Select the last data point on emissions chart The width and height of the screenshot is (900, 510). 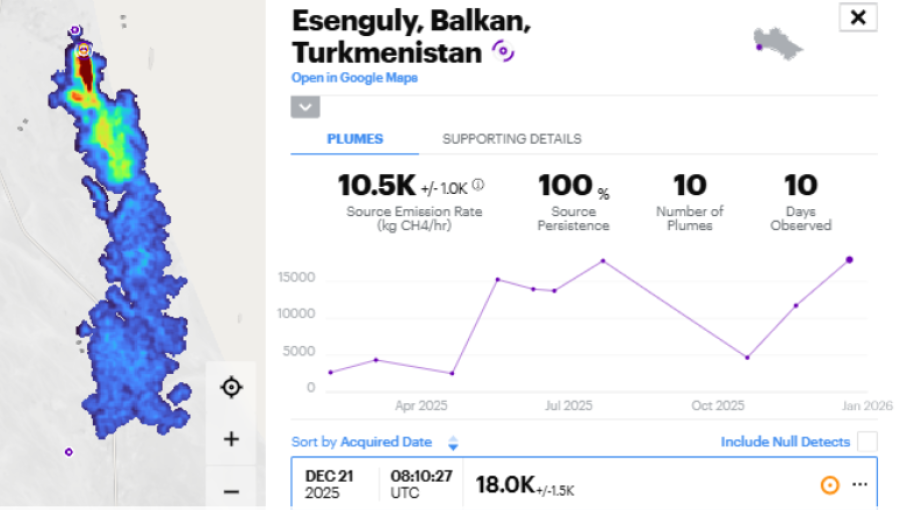[x=850, y=259]
